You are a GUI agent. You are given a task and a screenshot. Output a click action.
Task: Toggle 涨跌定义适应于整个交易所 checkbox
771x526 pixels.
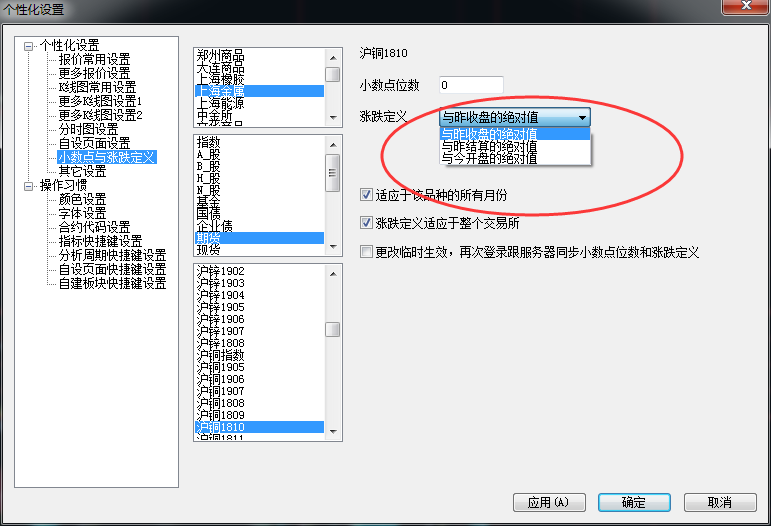click(366, 223)
